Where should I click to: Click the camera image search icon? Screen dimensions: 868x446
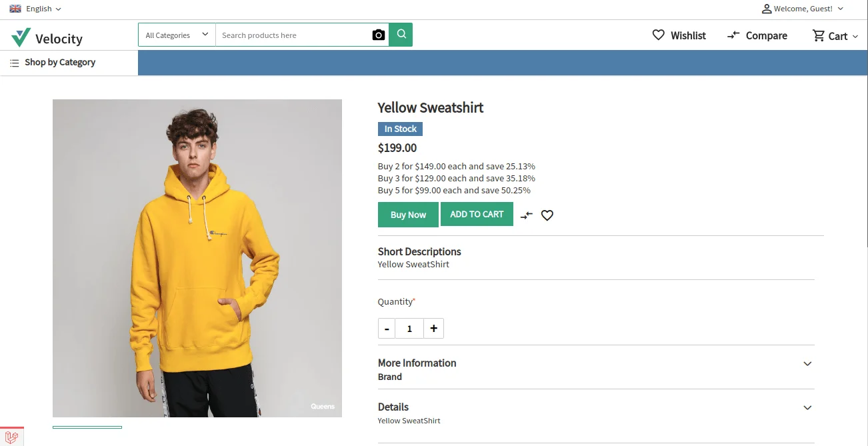point(379,35)
